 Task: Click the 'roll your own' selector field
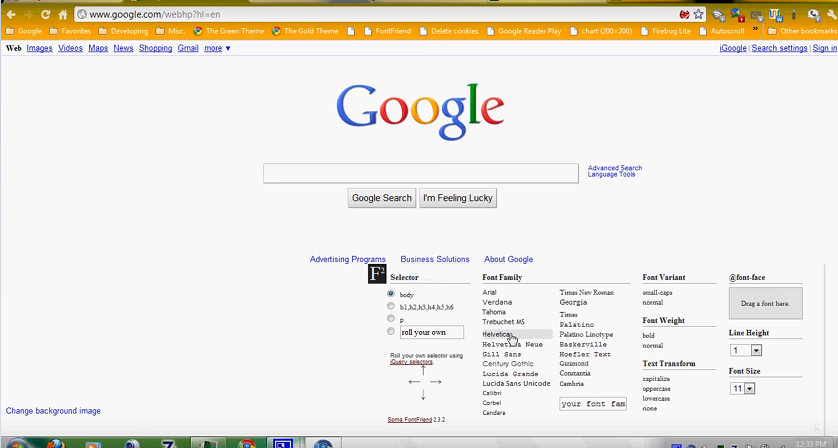tap(431, 332)
